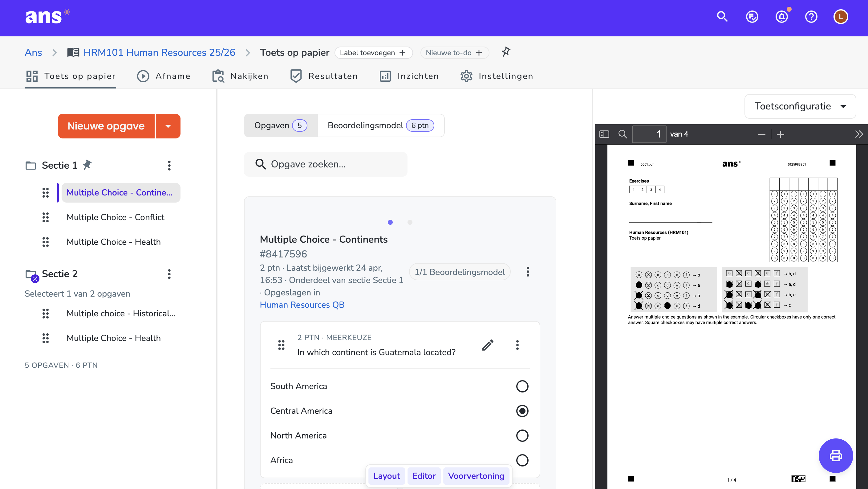Pin this assignment with the pushpin icon
This screenshot has width=868, height=489.
[x=506, y=52]
